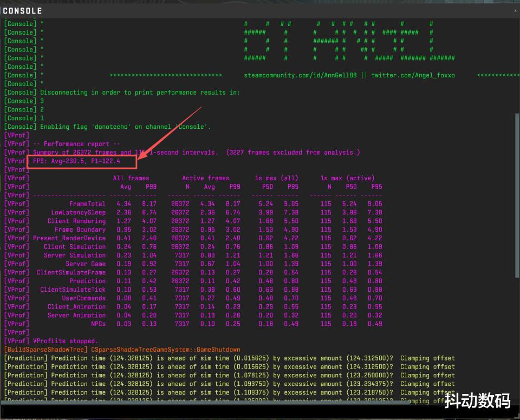Click the countdown line showing '1'

(42, 118)
